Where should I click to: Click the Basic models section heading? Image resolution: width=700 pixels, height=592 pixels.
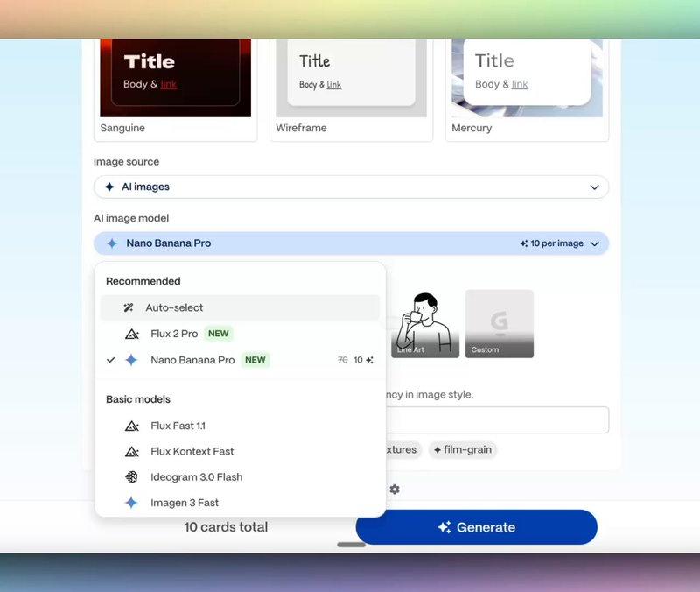(x=138, y=399)
